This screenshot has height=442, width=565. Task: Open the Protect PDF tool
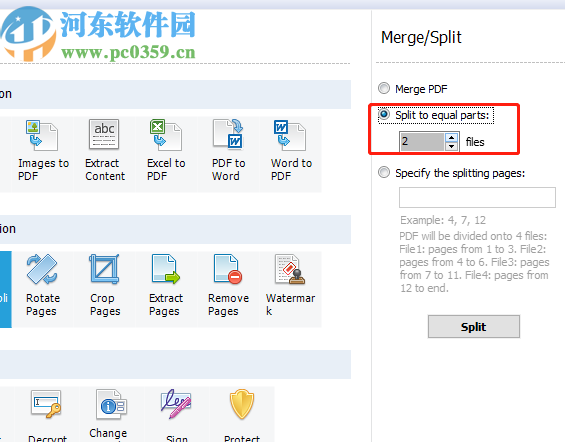241,414
